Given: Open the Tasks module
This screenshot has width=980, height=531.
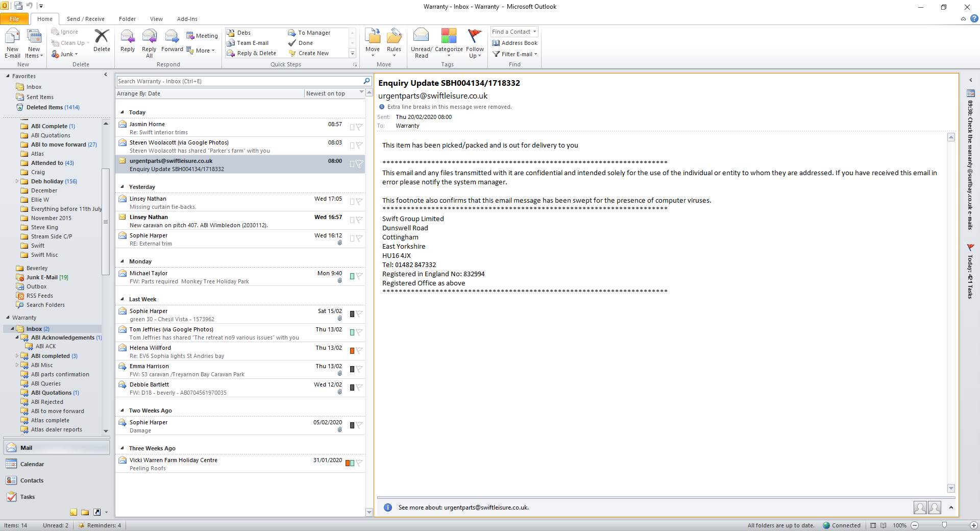Looking at the screenshot, I should (x=56, y=497).
